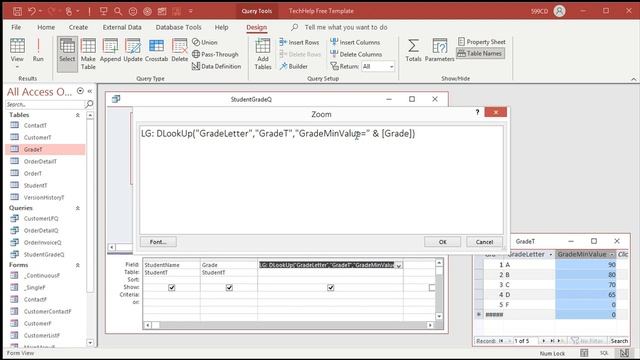This screenshot has height=360, width=640.
Task: Check the Show box in empty fourth column
Action: tap(432, 288)
